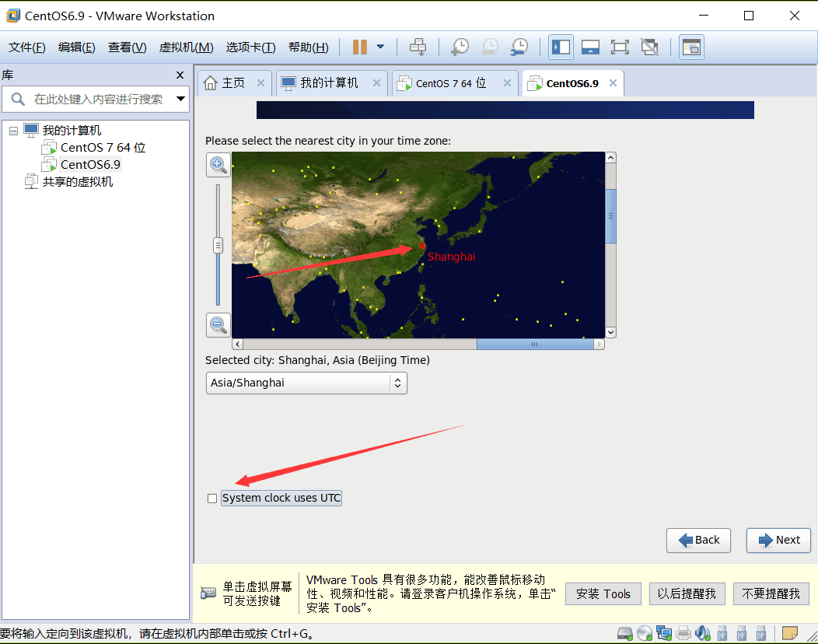Toggle the library sidebar view
Image resolution: width=818 pixels, height=644 pixels.
coord(561,47)
